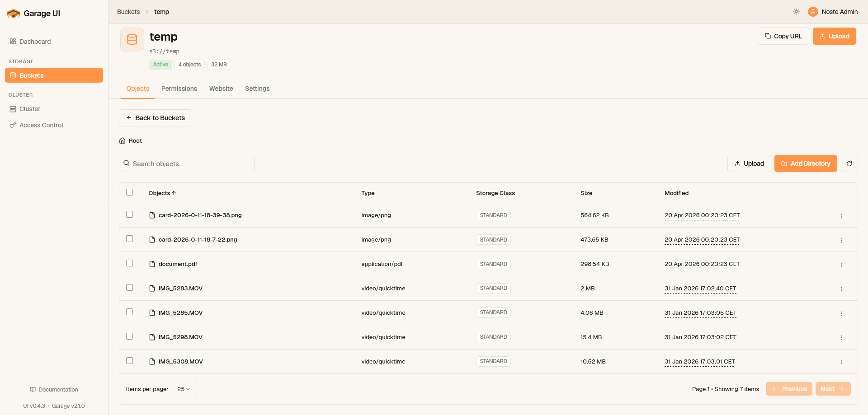Click the white Upload button above table

coord(749,163)
